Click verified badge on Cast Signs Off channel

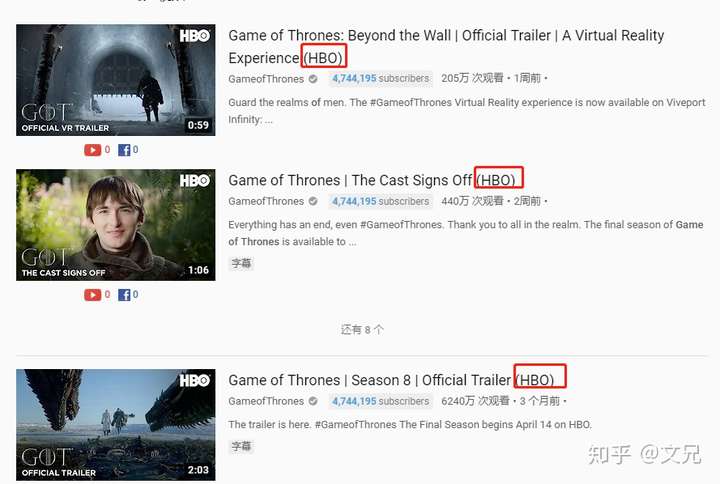point(313,201)
